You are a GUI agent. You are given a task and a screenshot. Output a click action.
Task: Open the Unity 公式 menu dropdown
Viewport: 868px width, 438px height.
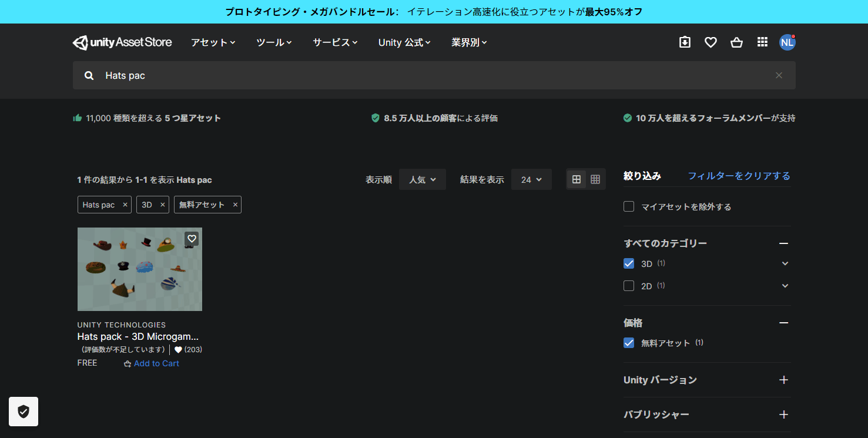(x=404, y=42)
